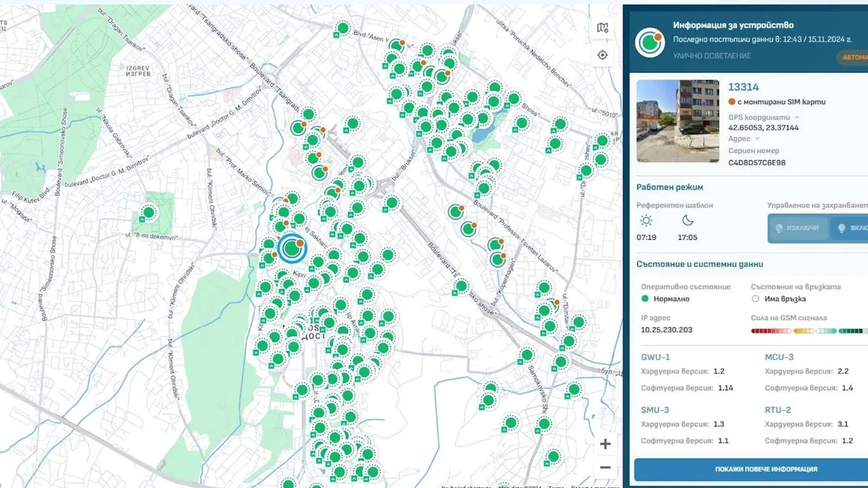Screen dimensions: 868x488
Task: Click serial number C4D8D57C6E98
Action: pyautogui.click(x=757, y=163)
